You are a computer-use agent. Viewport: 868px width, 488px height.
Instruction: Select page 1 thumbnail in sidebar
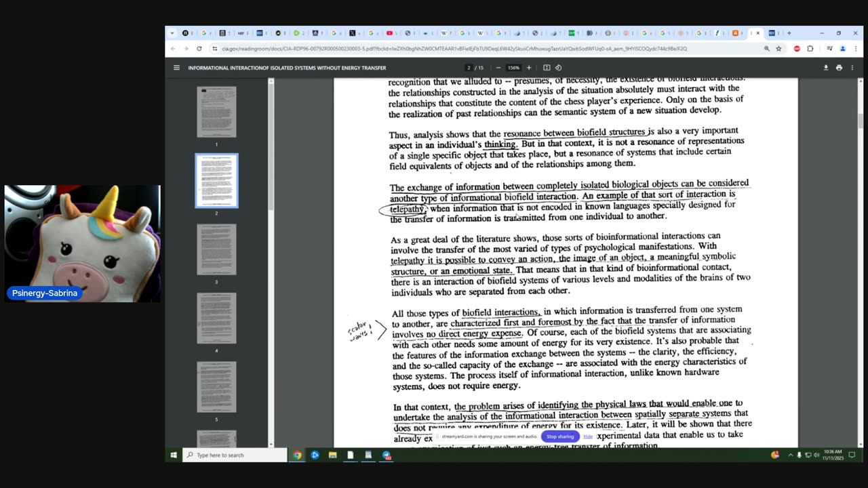click(x=217, y=112)
